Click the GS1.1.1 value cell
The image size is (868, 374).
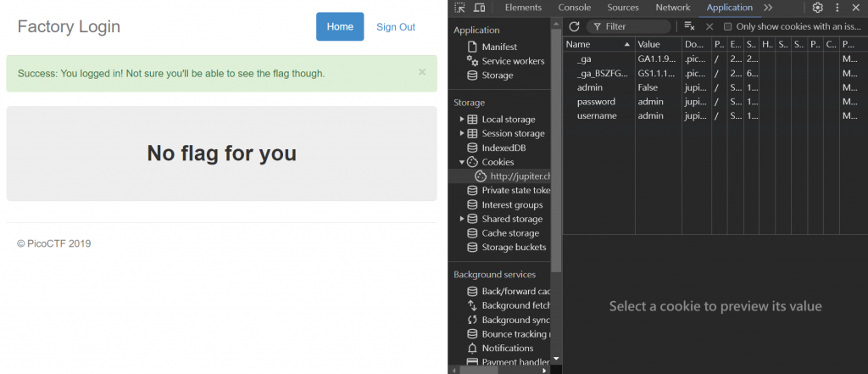click(658, 73)
